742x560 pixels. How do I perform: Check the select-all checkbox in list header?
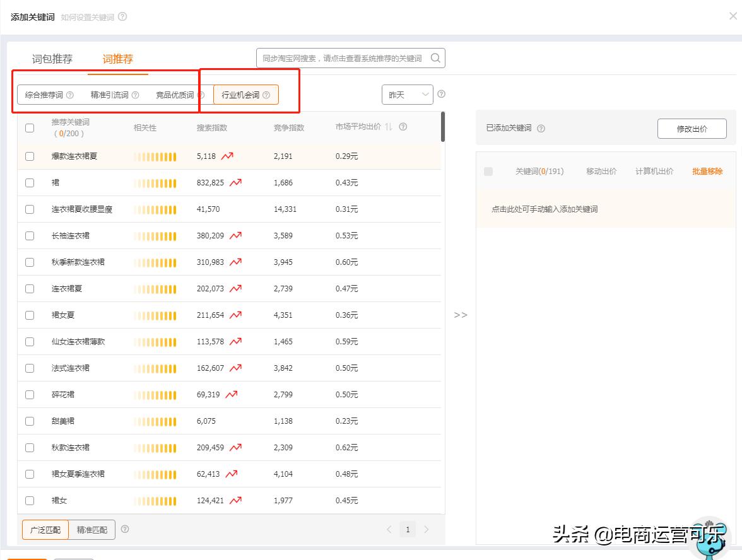point(29,129)
